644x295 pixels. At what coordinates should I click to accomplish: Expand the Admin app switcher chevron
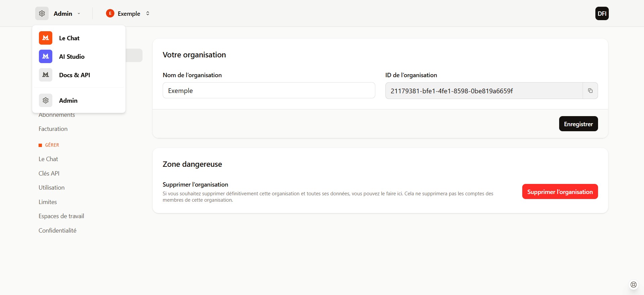pos(79,14)
